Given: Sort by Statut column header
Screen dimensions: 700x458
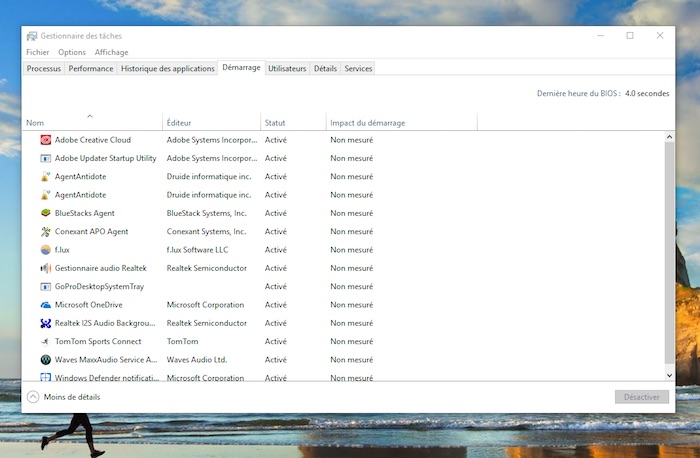Looking at the screenshot, I should coord(275,123).
